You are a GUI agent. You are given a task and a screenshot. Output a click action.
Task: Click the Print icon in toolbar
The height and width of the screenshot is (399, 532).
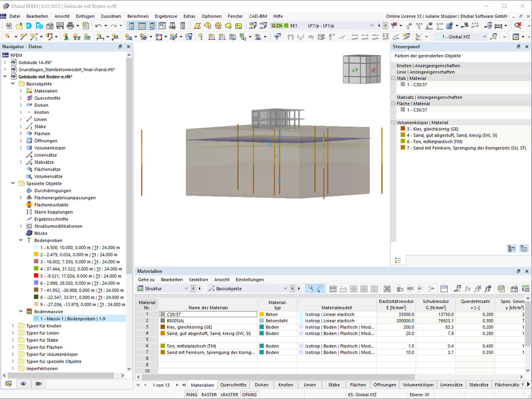tap(70, 26)
